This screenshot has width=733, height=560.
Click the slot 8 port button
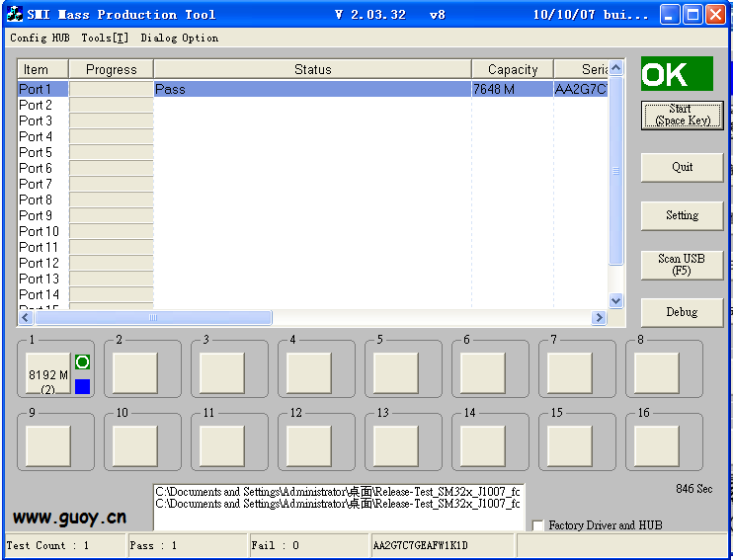(x=657, y=373)
